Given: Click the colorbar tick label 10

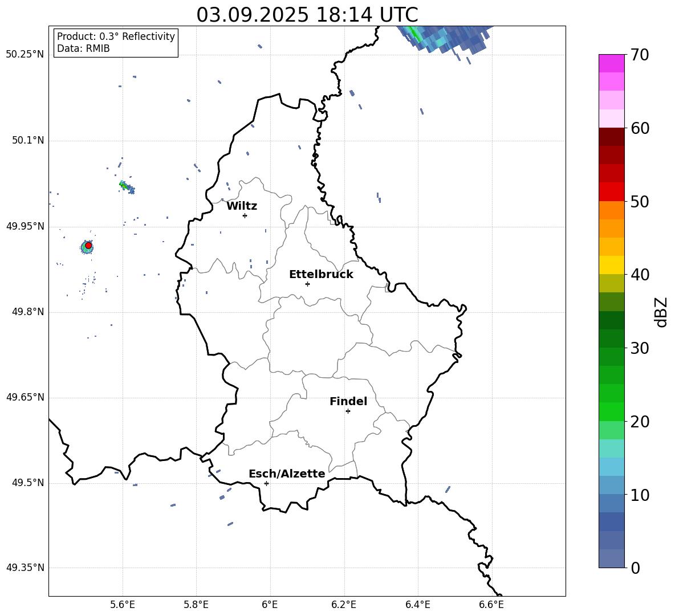Looking at the screenshot, I should pos(640,495).
